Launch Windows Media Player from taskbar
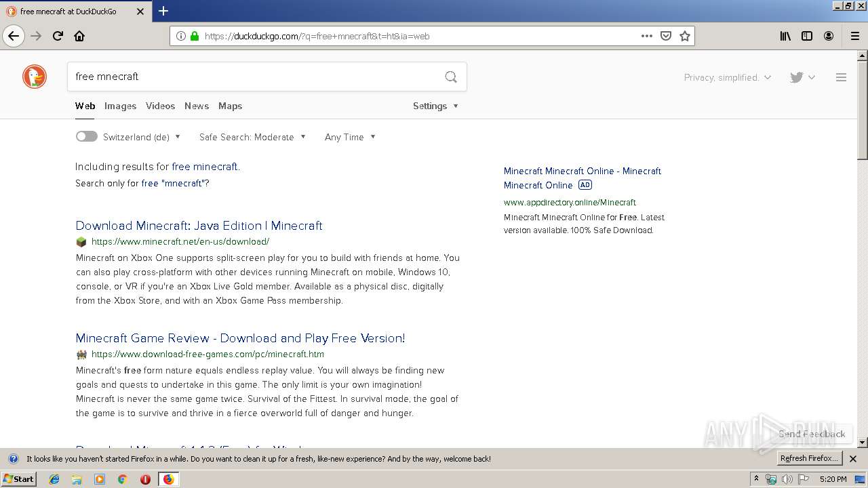868x488 pixels. (100, 479)
